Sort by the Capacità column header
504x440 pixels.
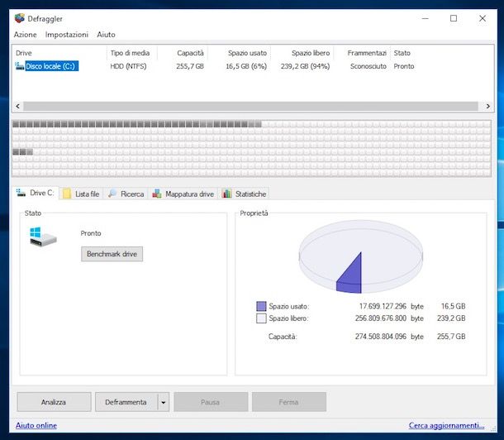coord(183,53)
